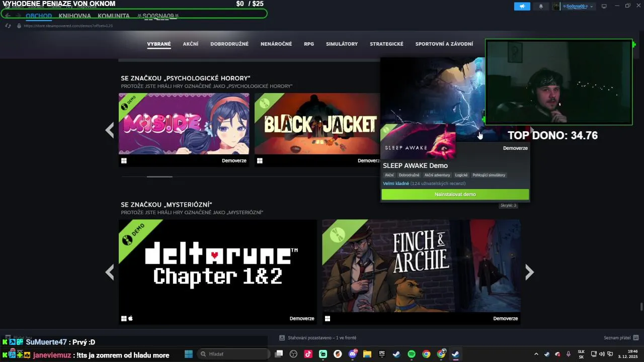This screenshot has height=362, width=644.
Task: Click the Demoverze label on Deltarune card
Action: click(x=302, y=318)
